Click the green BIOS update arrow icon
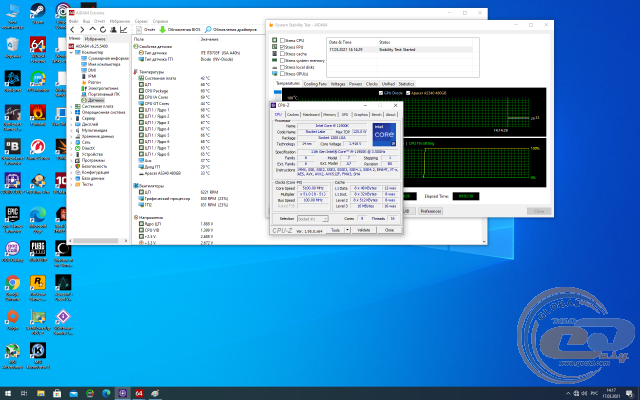The width and height of the screenshot is (640, 400). 162,30
